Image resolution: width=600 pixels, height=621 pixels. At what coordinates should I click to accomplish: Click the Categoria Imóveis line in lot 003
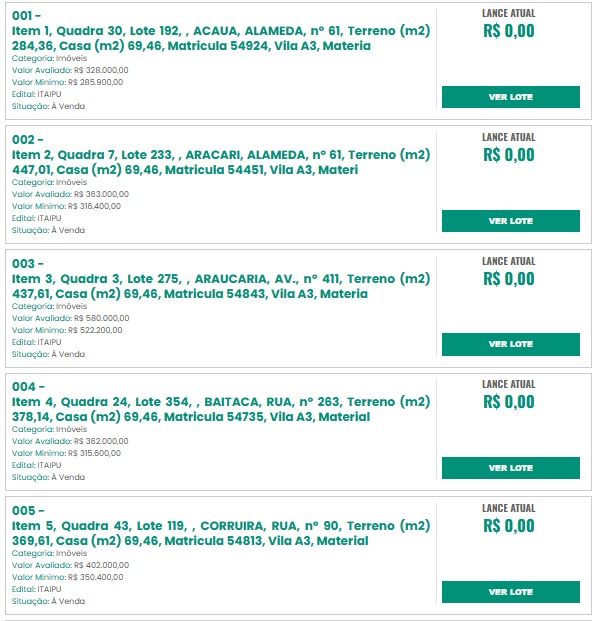pos(49,306)
